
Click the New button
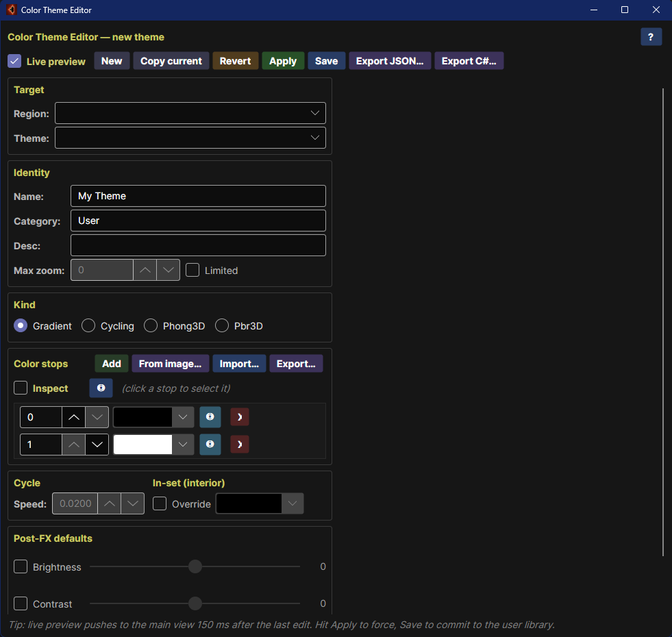(x=112, y=61)
